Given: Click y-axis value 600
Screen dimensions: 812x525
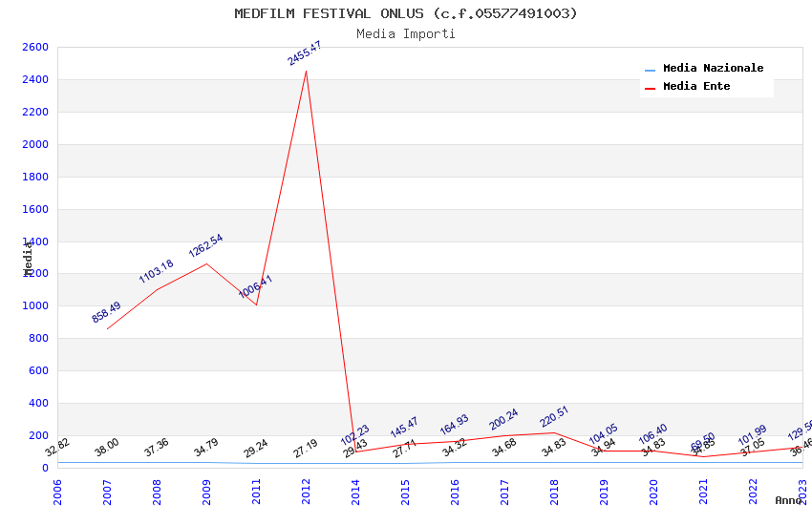Looking at the screenshot, I should (x=39, y=371).
